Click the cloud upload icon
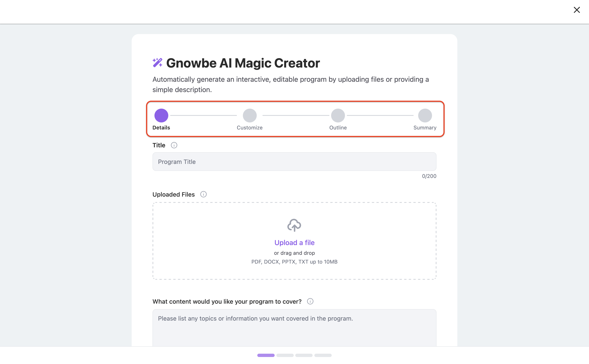Image resolution: width=589 pixels, height=364 pixels. [294, 225]
